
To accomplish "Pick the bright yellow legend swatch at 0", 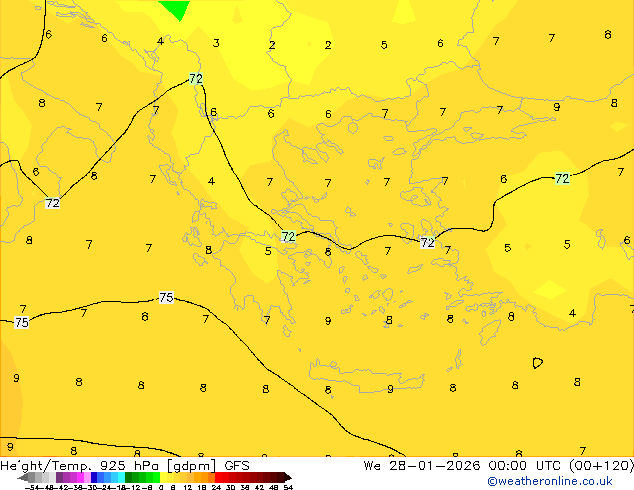I will [163, 477].
